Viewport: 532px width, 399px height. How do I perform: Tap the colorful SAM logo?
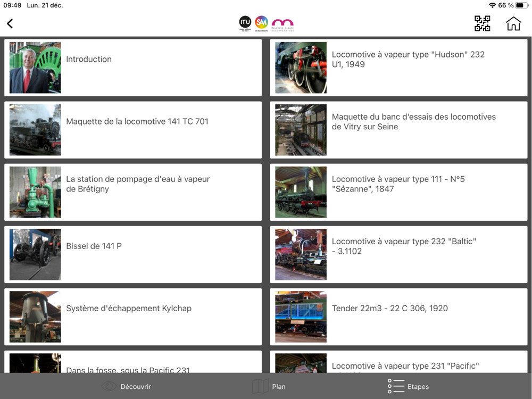click(262, 23)
